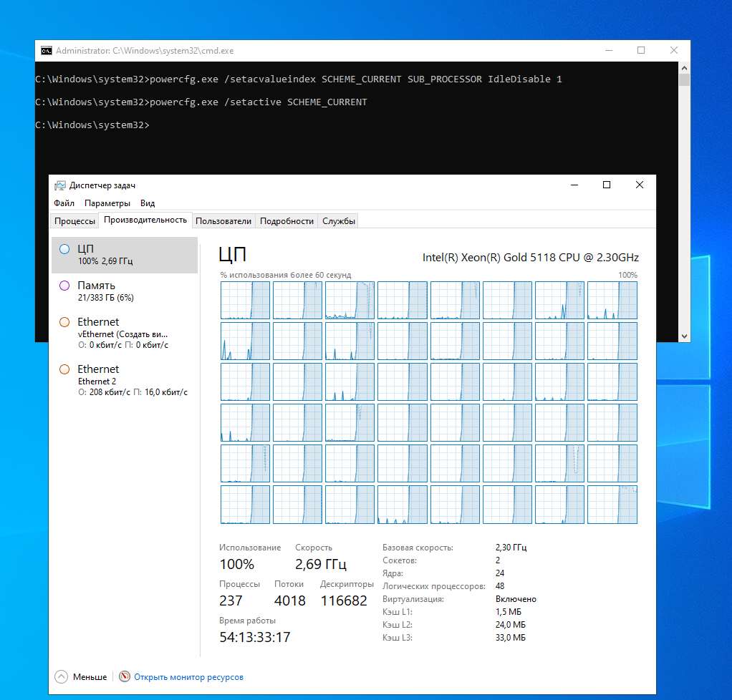Open the Открыть монитор ресурсов link
The image size is (732, 700).
click(x=188, y=676)
